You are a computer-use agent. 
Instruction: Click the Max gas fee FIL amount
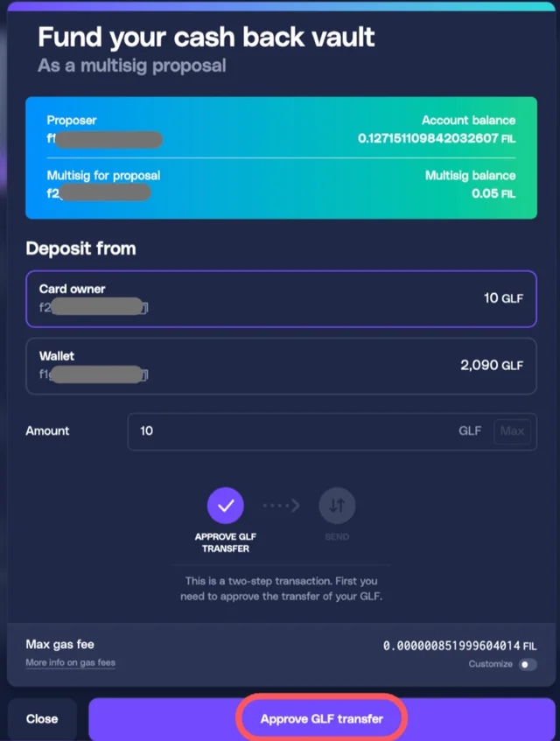coord(459,646)
